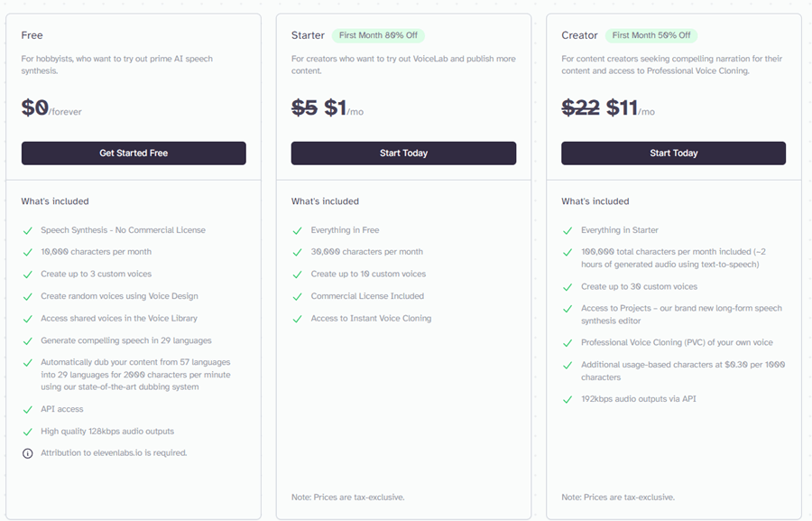Click checkmark beside Professional Voice Cloning (PVC)
812x521 pixels.
point(567,343)
